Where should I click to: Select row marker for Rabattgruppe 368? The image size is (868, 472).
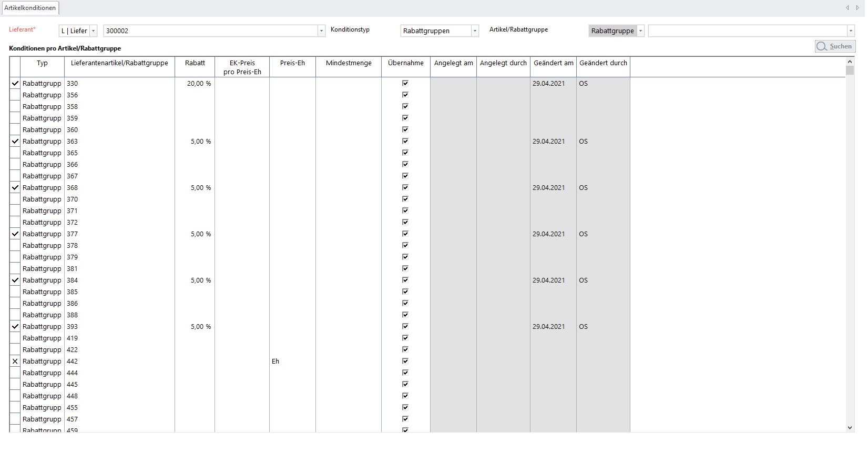(x=15, y=188)
